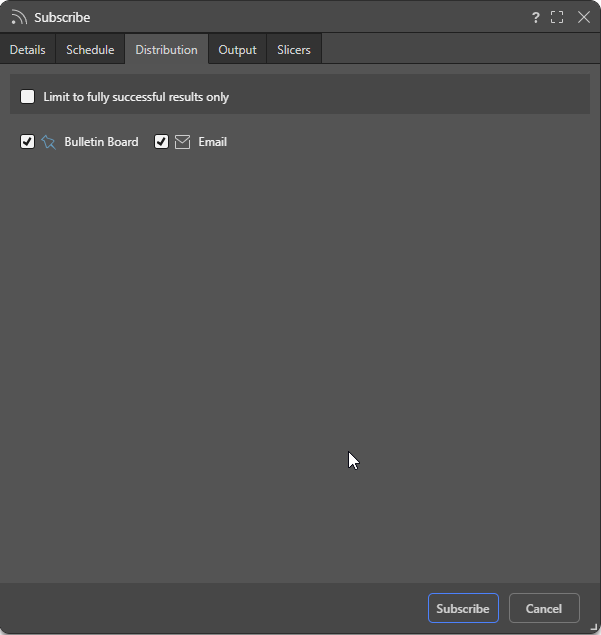Click the Email envelope icon

tap(182, 142)
